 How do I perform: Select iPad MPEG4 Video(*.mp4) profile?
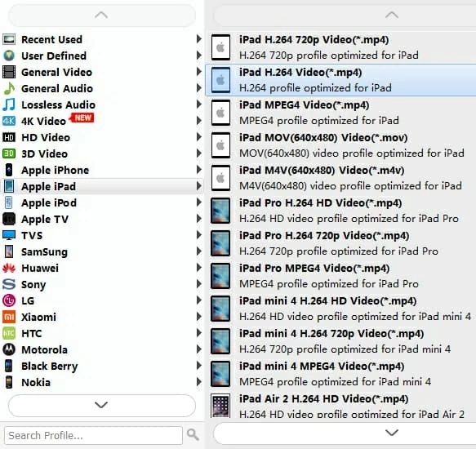(x=340, y=113)
